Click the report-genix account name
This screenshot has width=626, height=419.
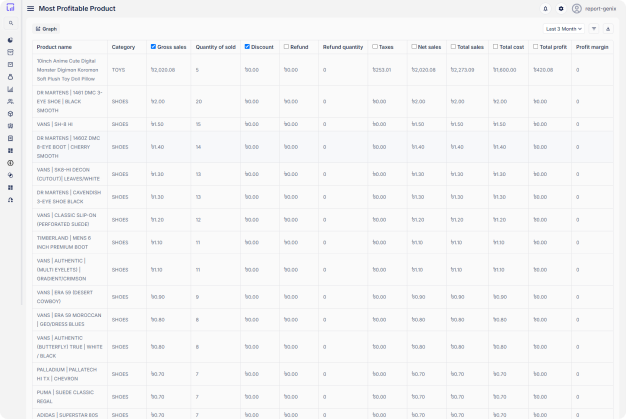[600, 8]
